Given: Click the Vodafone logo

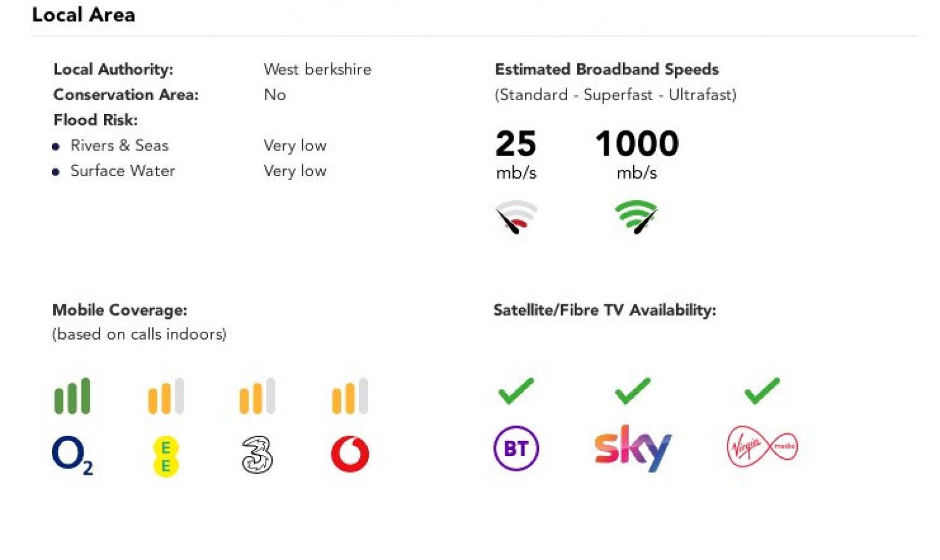Looking at the screenshot, I should (350, 454).
